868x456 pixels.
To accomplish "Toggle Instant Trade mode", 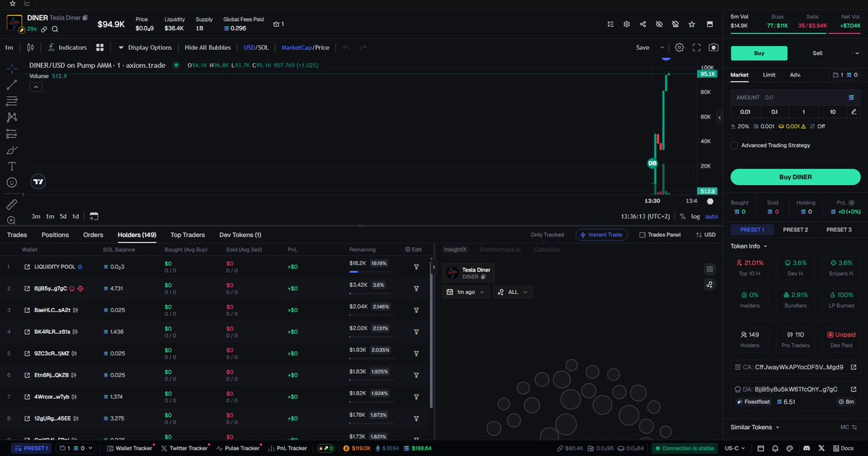I will [x=602, y=235].
